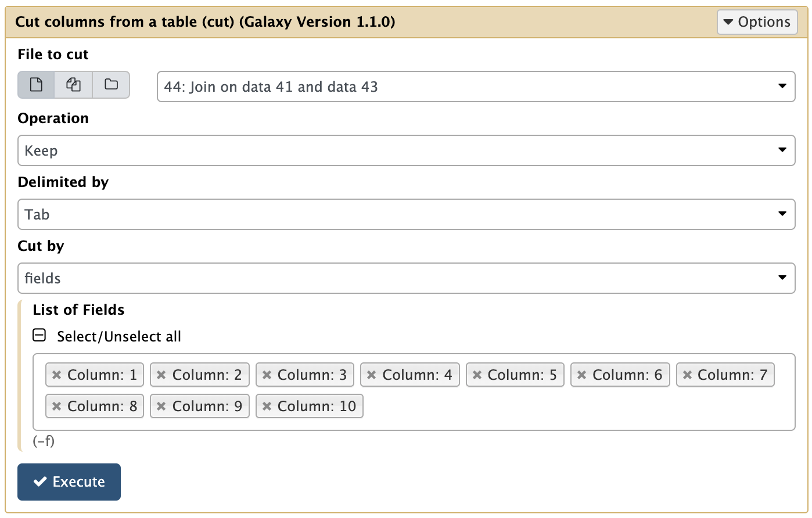
Task: Select the multiple datasets input icon
Action: click(x=74, y=85)
